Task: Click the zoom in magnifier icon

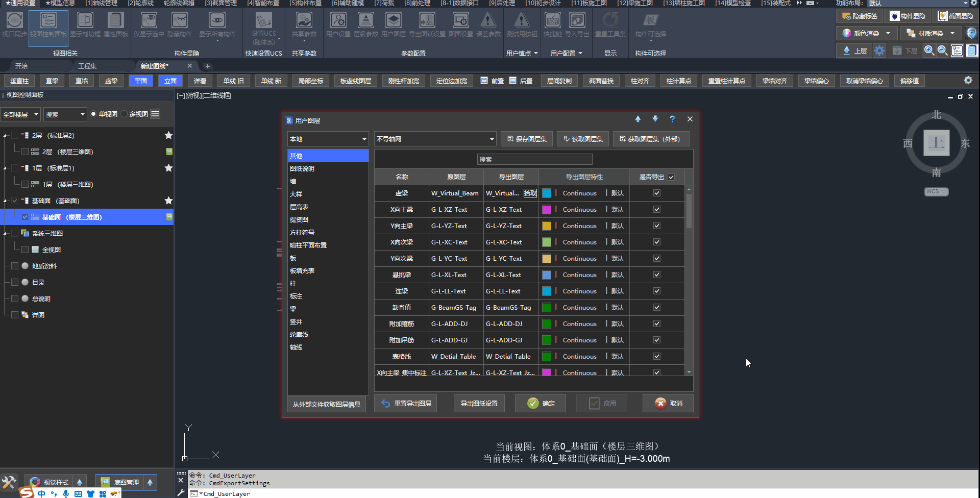Action: (929, 51)
